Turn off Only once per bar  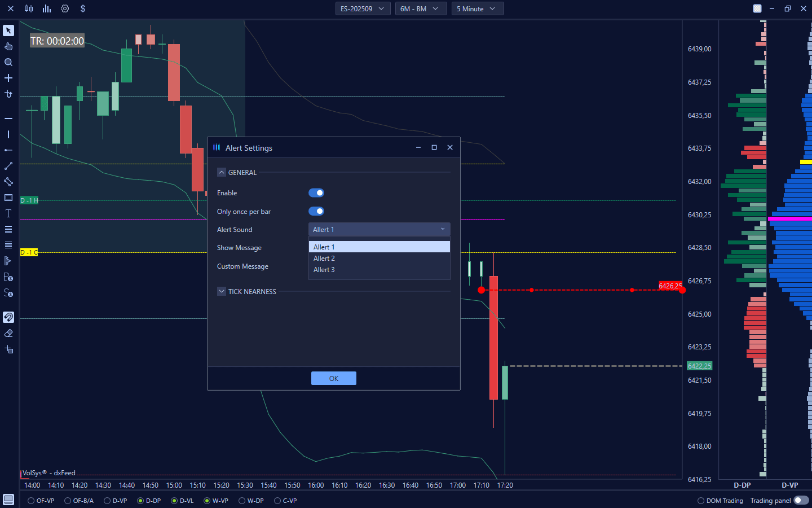tap(316, 212)
